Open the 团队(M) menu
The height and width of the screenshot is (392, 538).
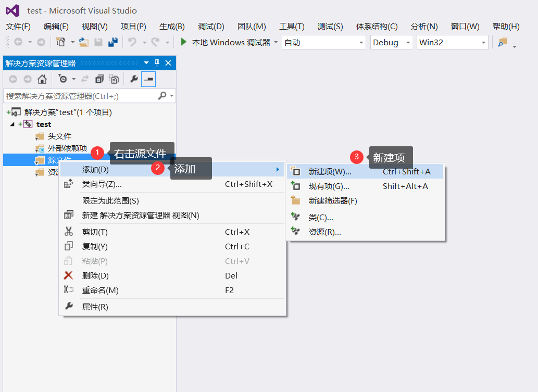[252, 27]
